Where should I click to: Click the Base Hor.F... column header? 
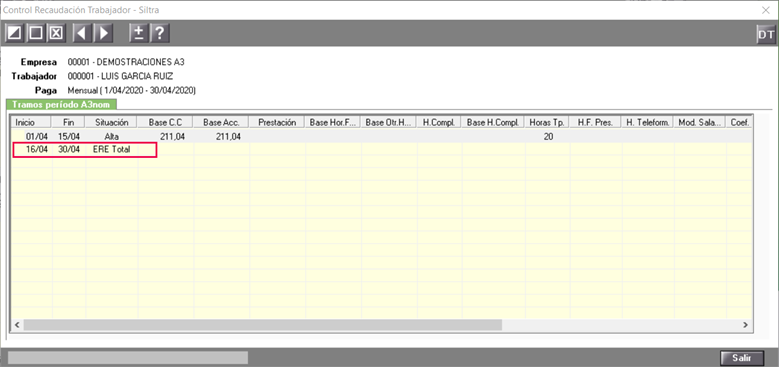pyautogui.click(x=332, y=122)
